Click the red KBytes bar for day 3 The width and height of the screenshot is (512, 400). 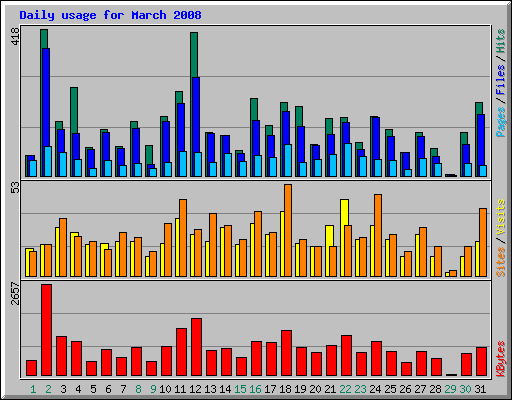[x=62, y=356]
